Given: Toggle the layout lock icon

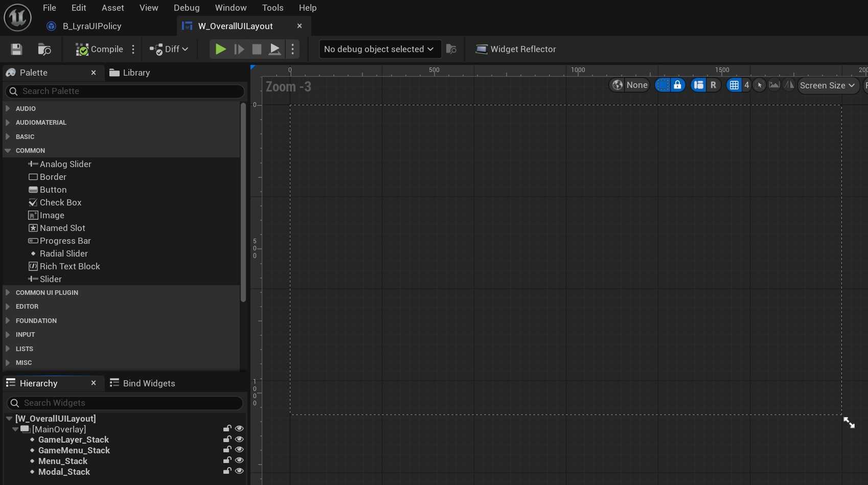Looking at the screenshot, I should (677, 85).
